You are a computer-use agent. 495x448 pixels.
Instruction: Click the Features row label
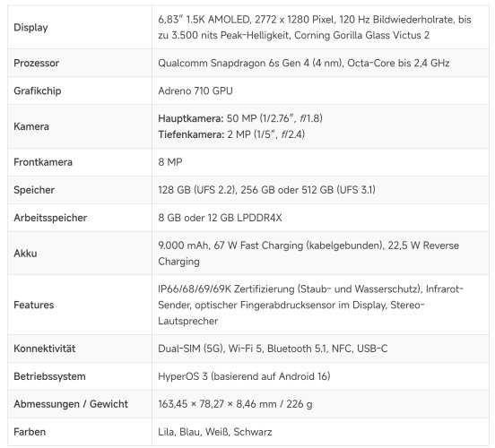point(34,305)
